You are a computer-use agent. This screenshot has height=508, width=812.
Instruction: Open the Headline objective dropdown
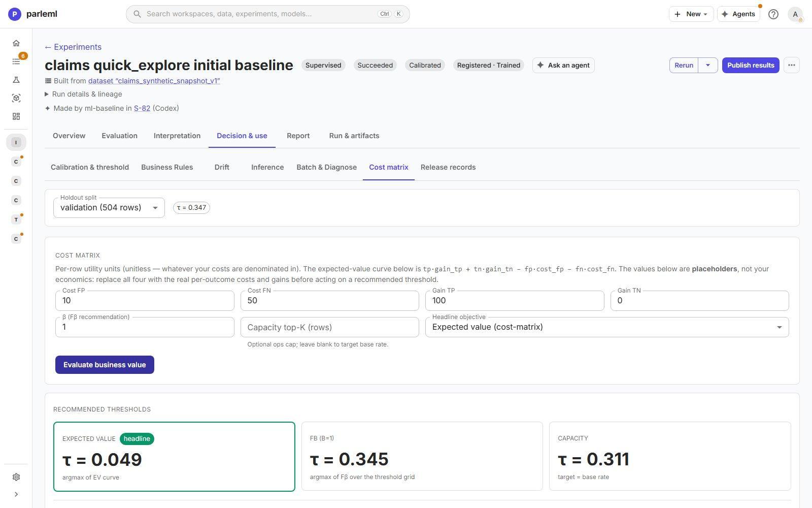(x=607, y=327)
